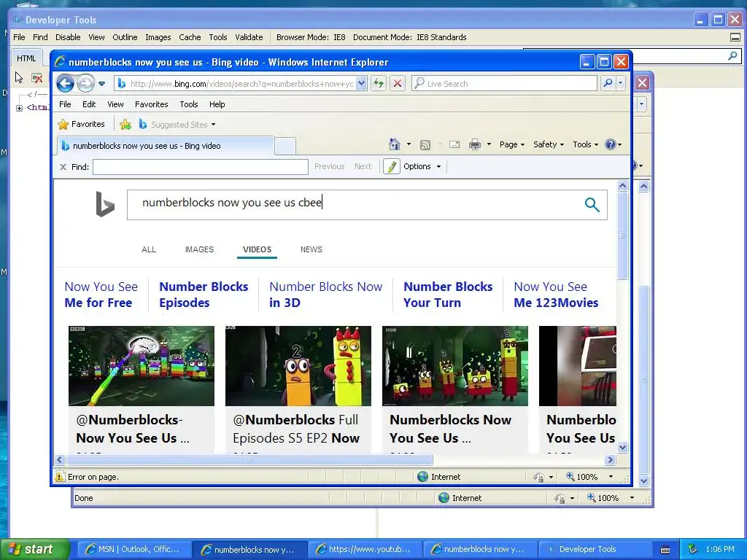Click the Live Search magnifier button
The width and height of the screenshot is (747, 560).
608,83
